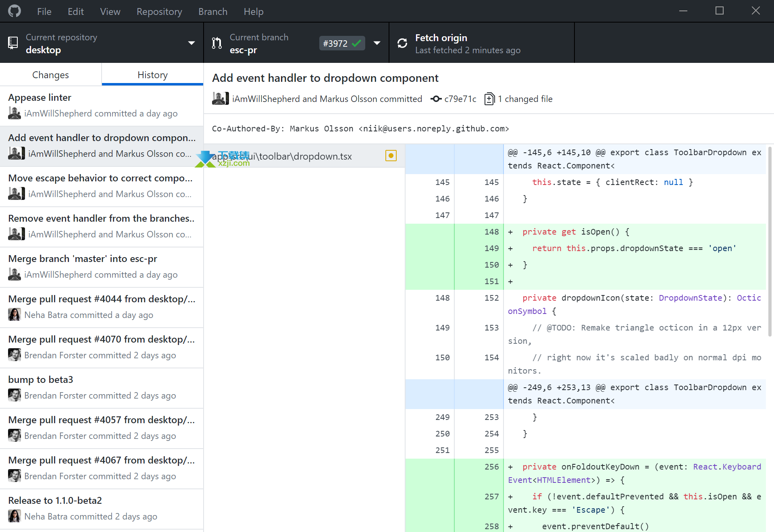The width and height of the screenshot is (774, 532).
Task: Select 'Merge pull request #4044' commit
Action: point(102,308)
